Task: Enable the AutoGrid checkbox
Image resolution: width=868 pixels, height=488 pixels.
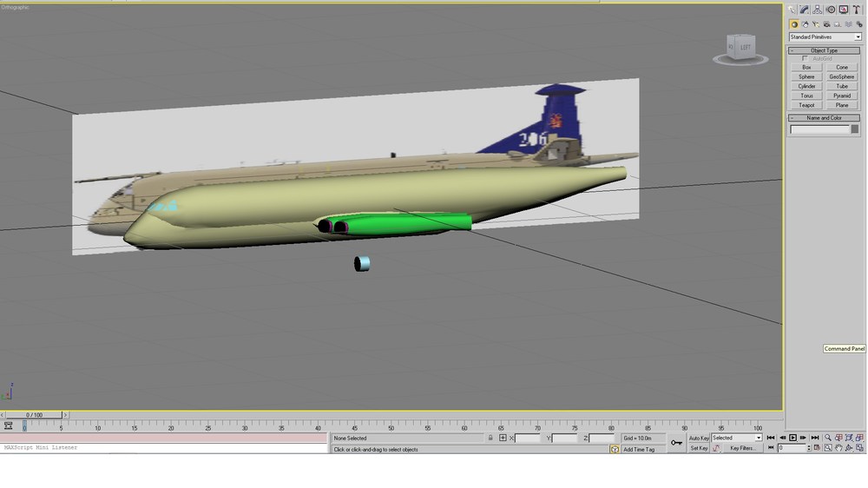Action: (x=805, y=59)
